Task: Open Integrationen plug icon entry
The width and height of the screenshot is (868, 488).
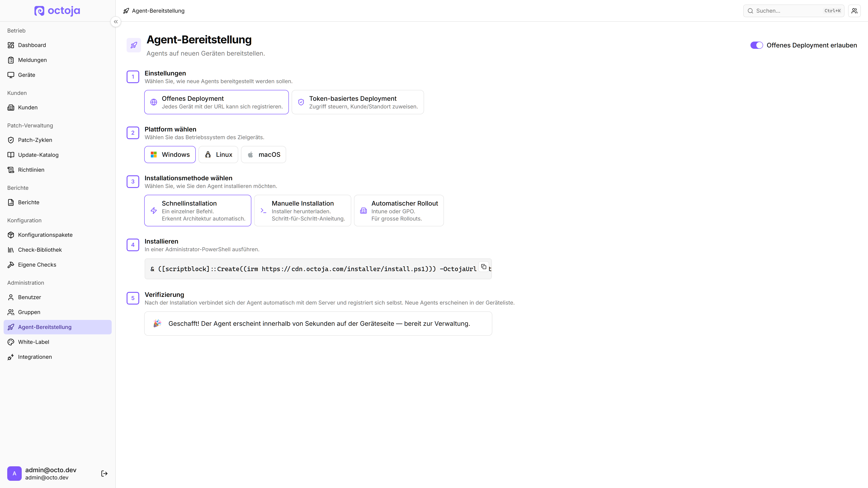Action: (11, 357)
